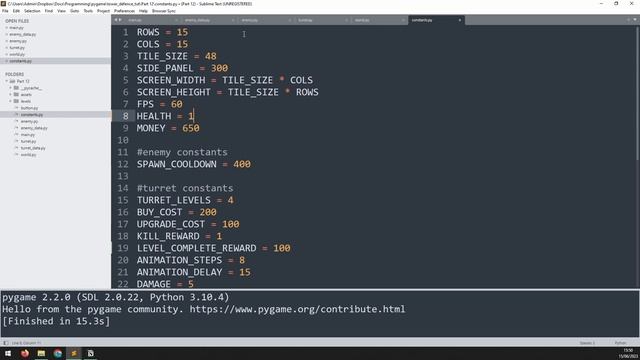Close constants.py in Open Files list

pos(7,61)
